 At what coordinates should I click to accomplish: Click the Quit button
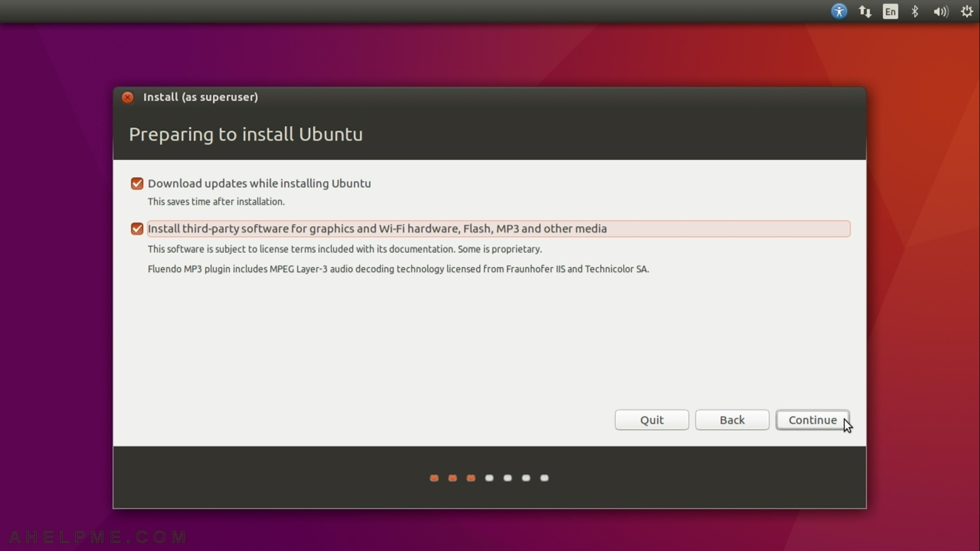pos(652,420)
